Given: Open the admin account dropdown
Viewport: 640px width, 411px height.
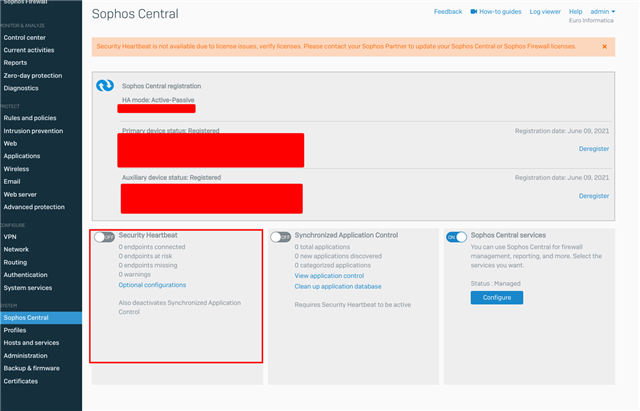Looking at the screenshot, I should tap(602, 11).
